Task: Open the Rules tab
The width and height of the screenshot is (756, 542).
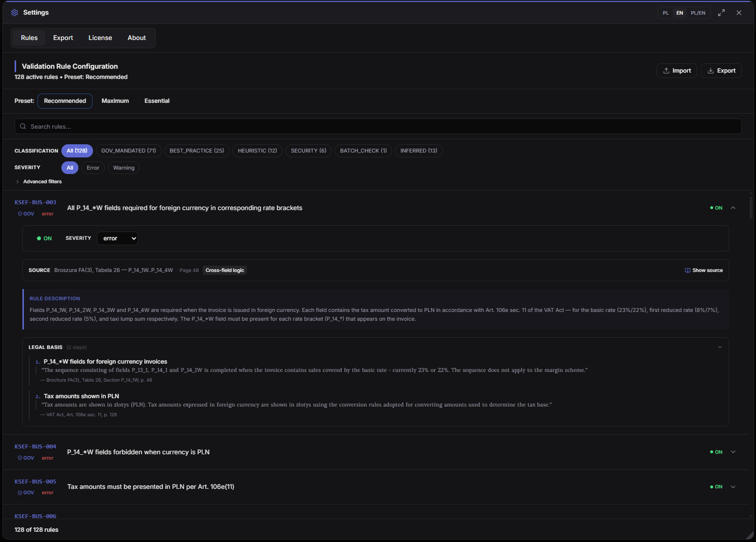Action: coord(29,38)
